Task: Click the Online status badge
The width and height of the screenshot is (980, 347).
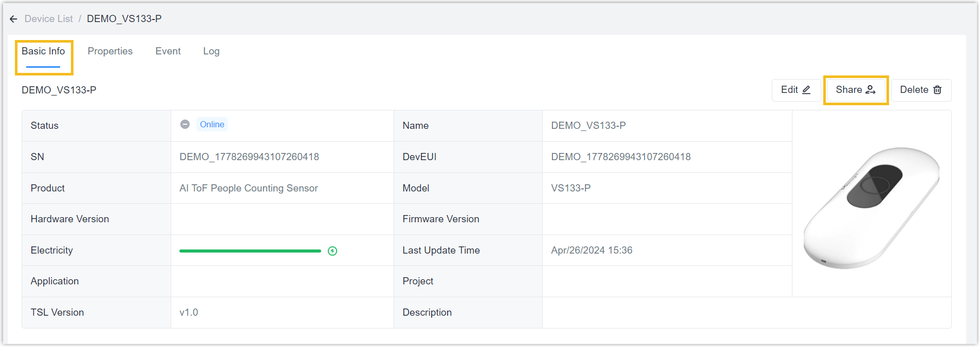Action: pyautogui.click(x=212, y=124)
